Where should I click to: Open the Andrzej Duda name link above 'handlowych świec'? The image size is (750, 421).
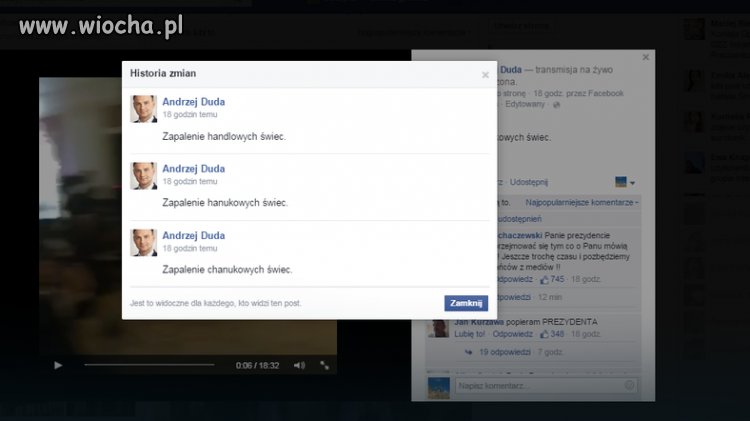(193, 102)
